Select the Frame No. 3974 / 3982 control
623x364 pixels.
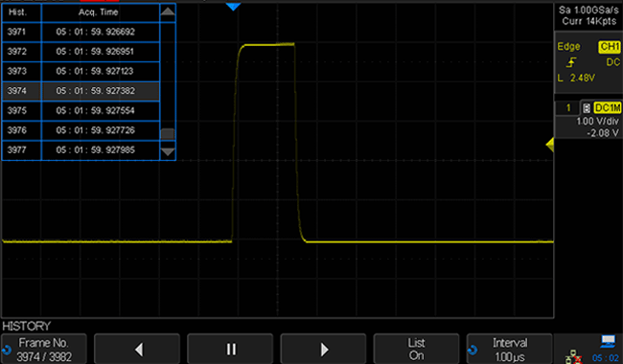click(x=44, y=349)
